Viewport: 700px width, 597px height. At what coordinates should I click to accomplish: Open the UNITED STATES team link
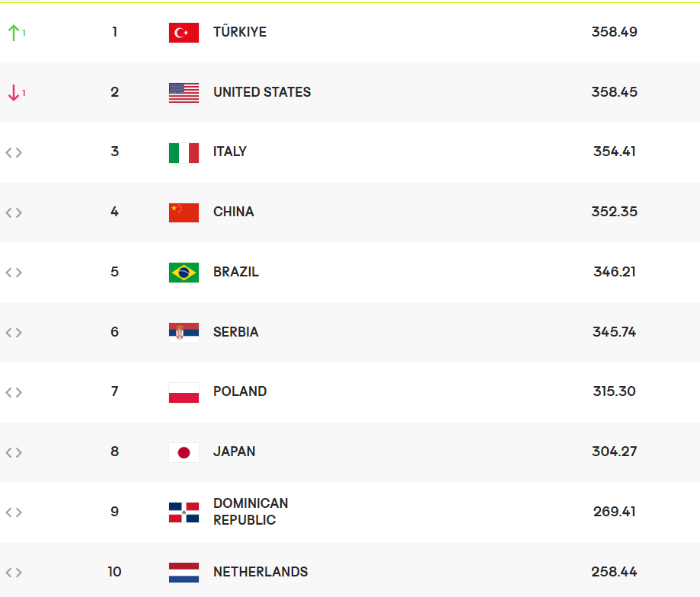(x=262, y=92)
